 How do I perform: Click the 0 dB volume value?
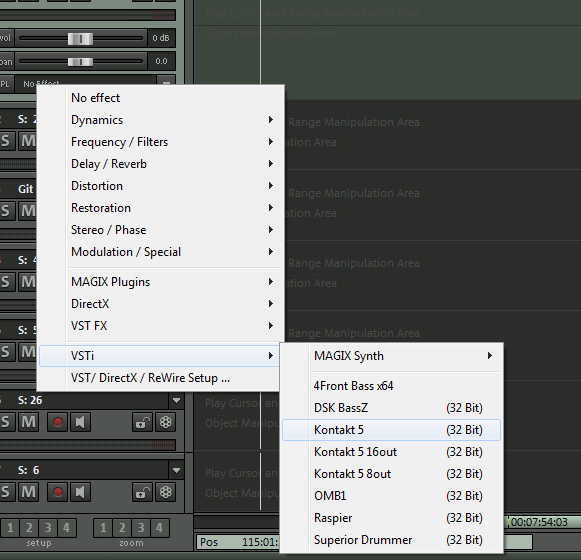click(161, 38)
